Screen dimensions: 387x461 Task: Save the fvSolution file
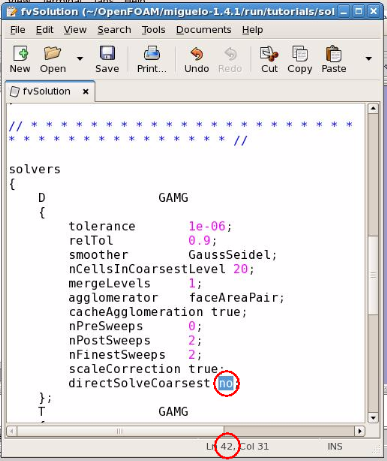[x=107, y=59]
